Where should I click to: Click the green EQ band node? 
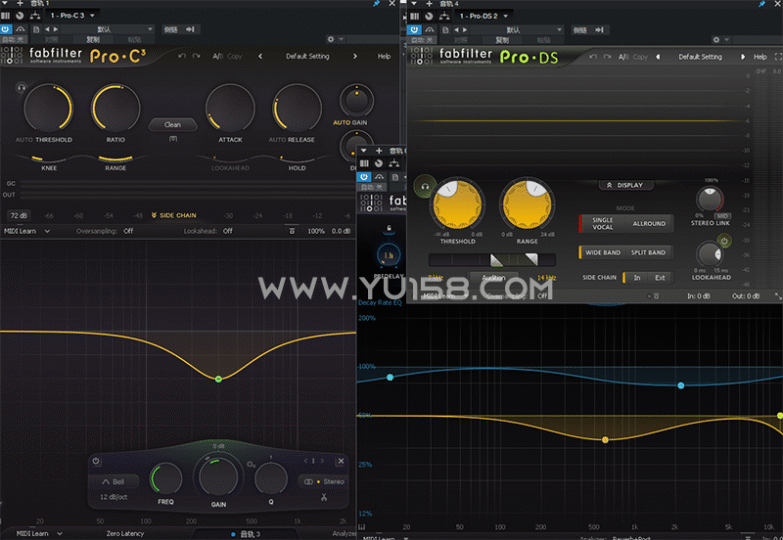[218, 379]
